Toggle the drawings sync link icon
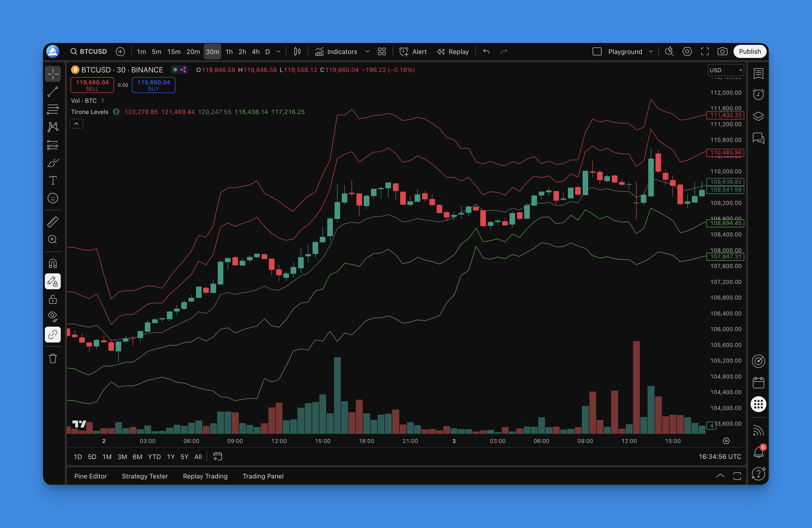The width and height of the screenshot is (812, 528). click(x=53, y=335)
